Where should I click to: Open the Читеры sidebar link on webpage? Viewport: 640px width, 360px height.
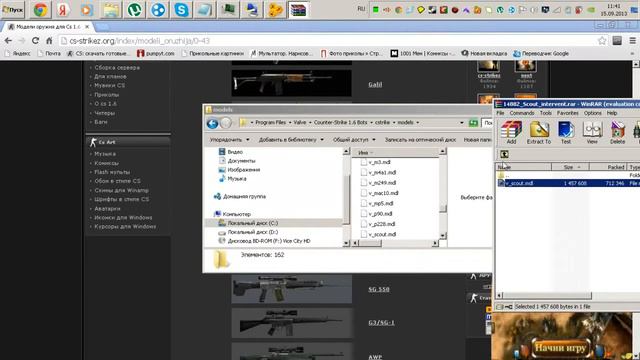104,113
